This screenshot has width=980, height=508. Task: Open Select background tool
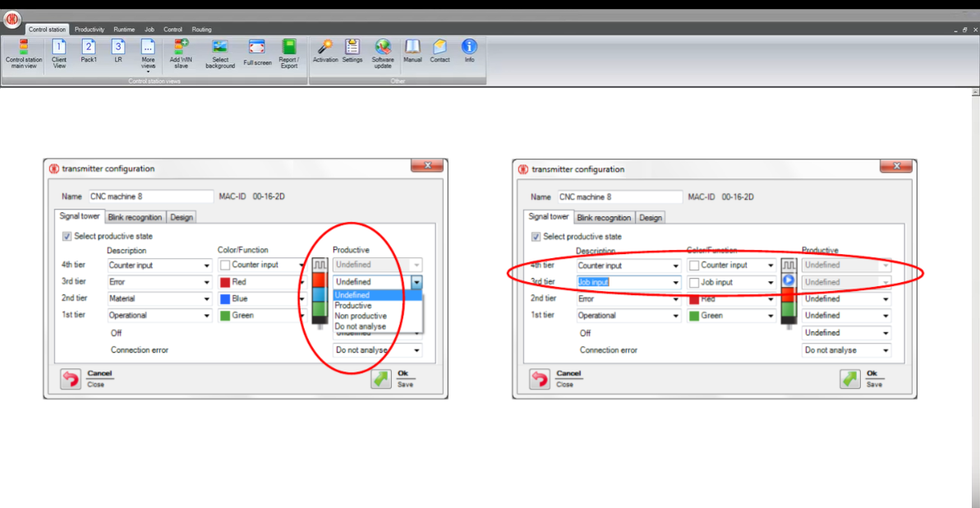pyautogui.click(x=220, y=53)
